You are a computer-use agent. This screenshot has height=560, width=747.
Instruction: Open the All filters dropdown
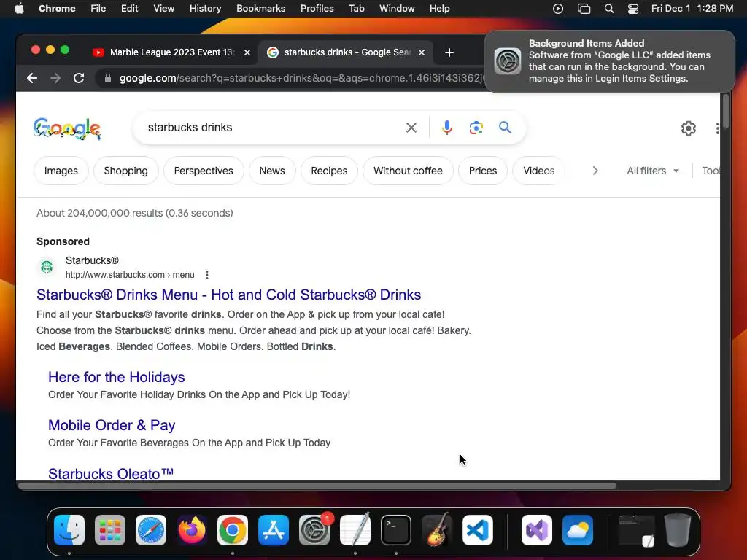652,171
